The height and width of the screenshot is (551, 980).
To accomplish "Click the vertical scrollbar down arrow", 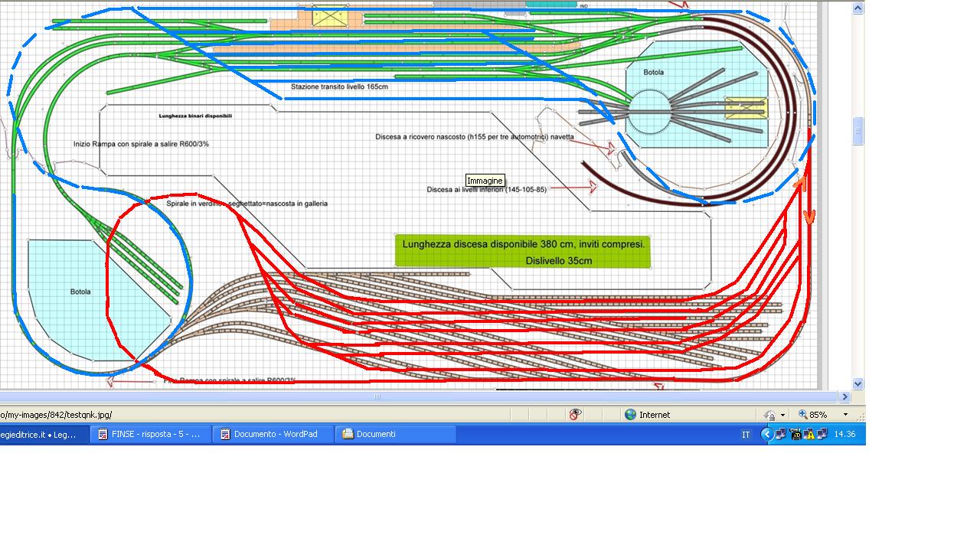I will pyautogui.click(x=858, y=383).
